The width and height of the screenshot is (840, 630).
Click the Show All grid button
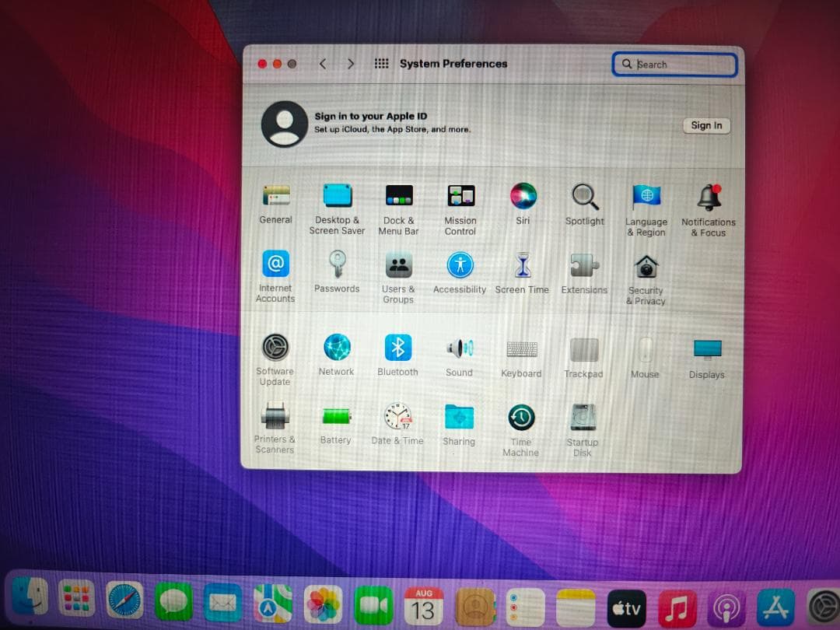(381, 64)
